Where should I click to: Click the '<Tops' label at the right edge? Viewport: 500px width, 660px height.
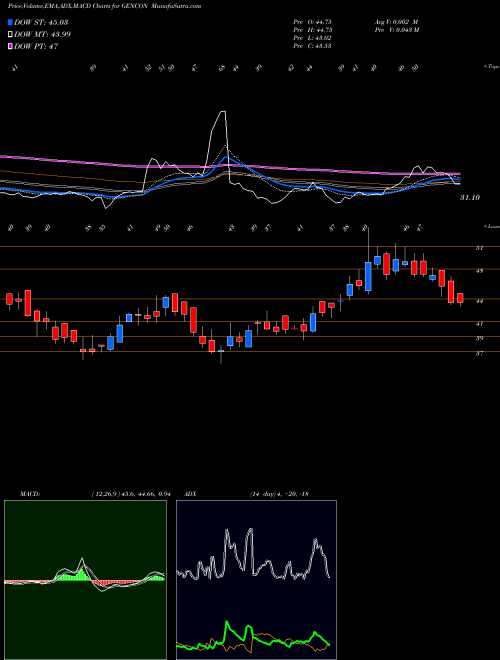[x=491, y=67]
